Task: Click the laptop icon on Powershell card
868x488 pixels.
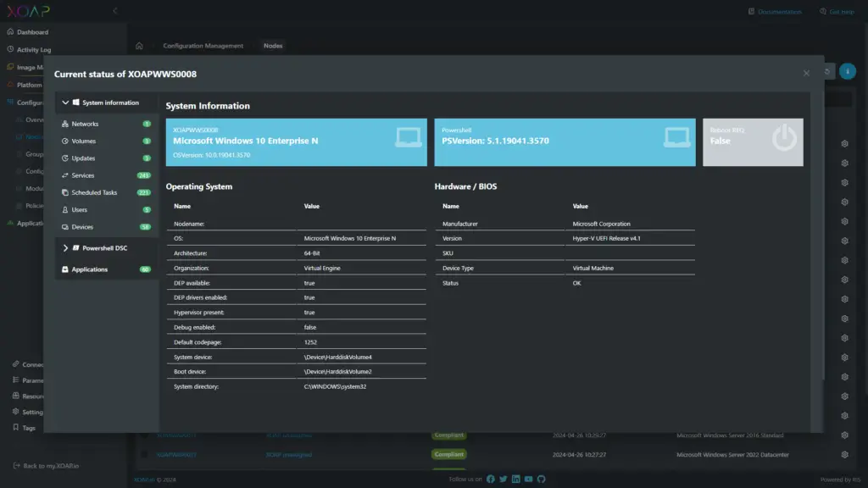Action: 676,136
